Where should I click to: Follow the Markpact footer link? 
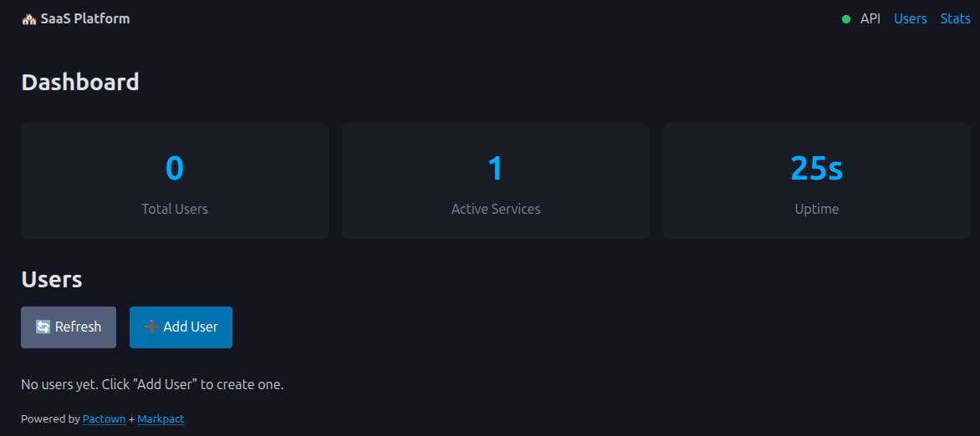click(x=161, y=419)
